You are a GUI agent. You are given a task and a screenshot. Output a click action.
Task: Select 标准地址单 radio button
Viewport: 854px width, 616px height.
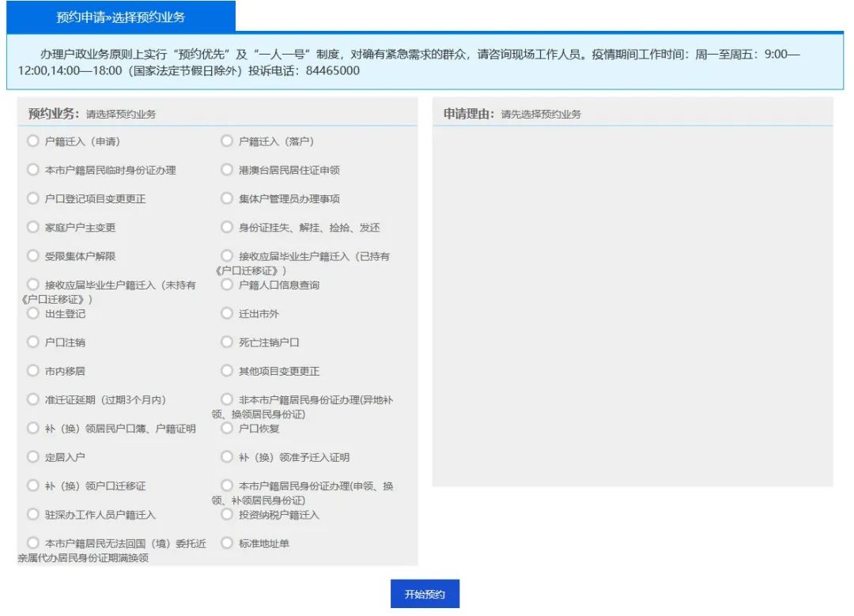[227, 543]
